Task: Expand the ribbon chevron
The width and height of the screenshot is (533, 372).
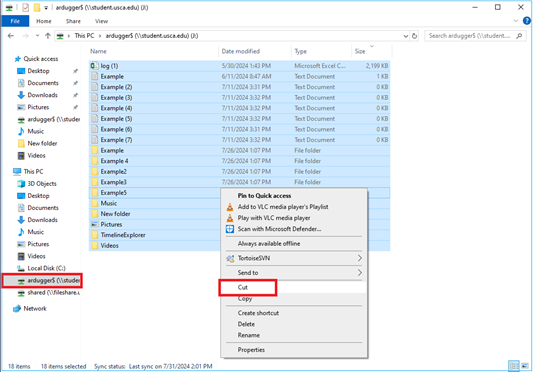Action: 516,21
